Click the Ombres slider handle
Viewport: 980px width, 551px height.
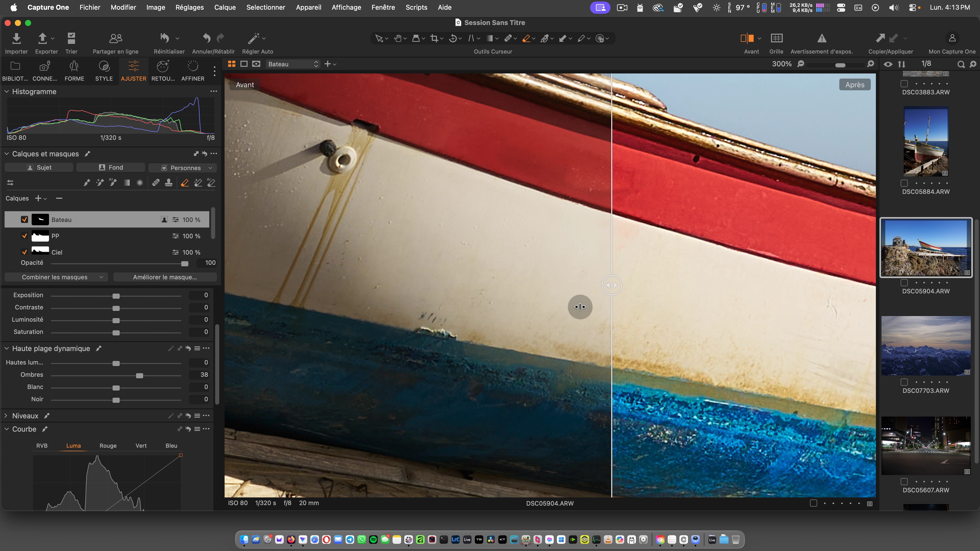coord(140,376)
